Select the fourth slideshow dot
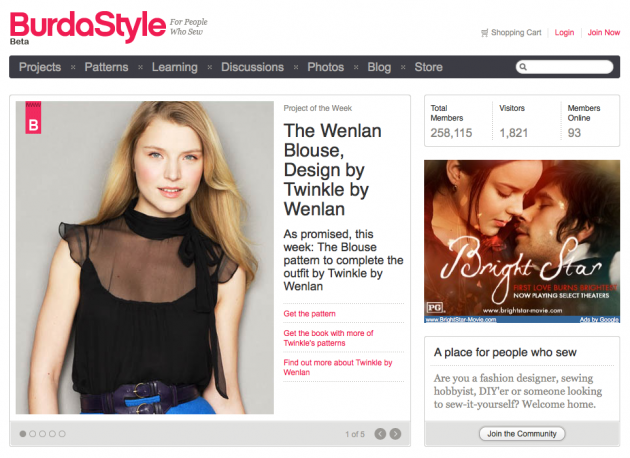Screen dimensions: 630x458 coord(52,434)
